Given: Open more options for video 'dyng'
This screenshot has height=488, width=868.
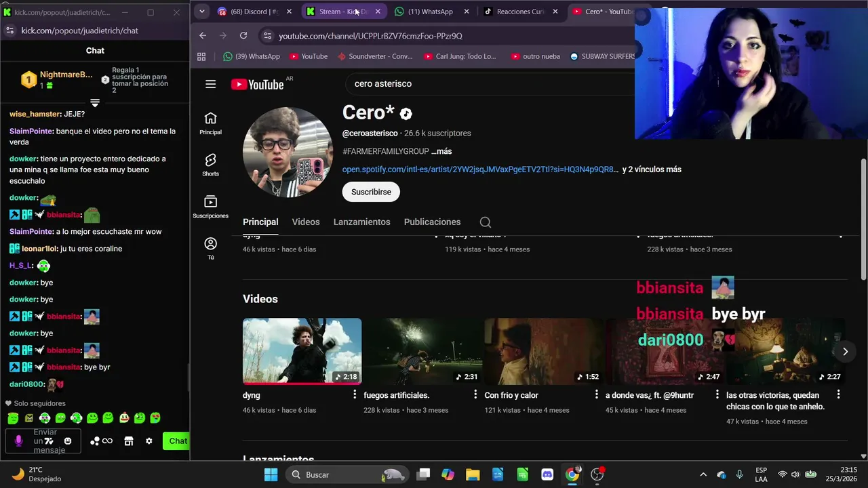Looking at the screenshot, I should (x=355, y=394).
